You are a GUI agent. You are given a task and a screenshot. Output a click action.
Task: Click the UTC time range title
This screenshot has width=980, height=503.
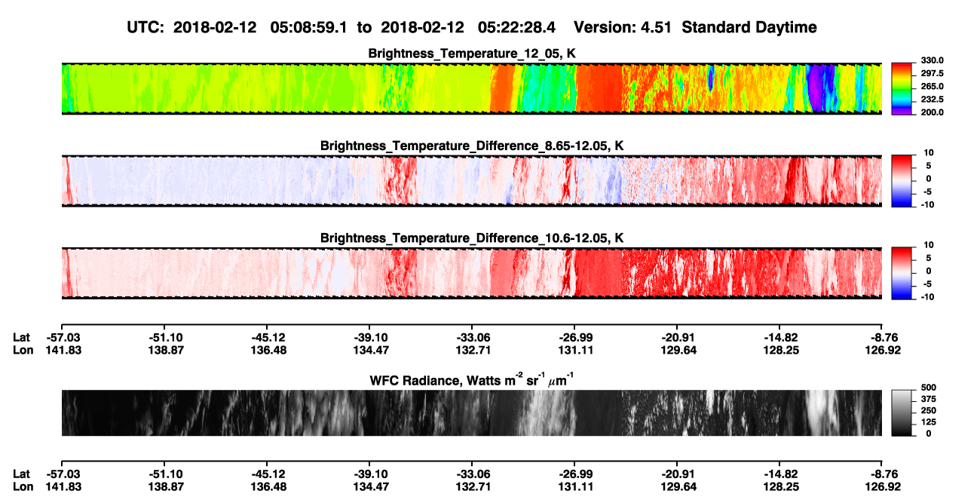473,27
